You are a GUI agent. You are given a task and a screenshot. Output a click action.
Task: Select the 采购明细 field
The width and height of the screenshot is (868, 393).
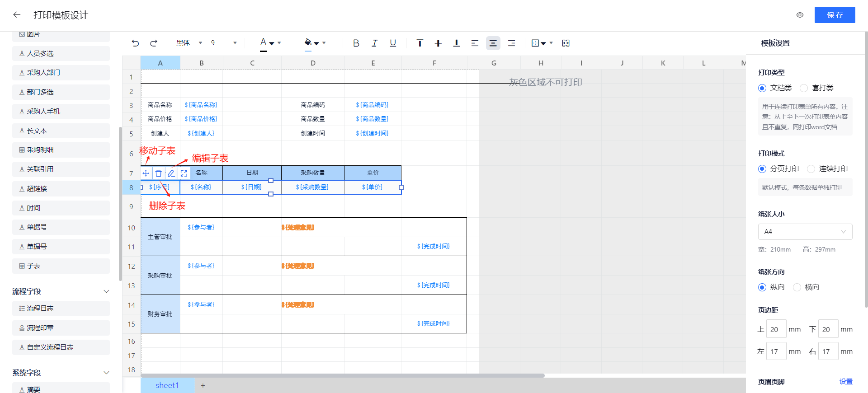click(x=61, y=150)
